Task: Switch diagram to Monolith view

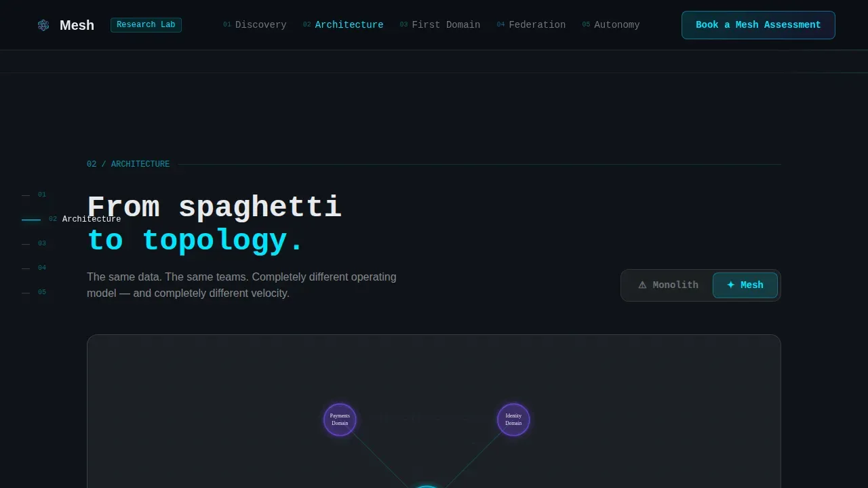Action: (668, 285)
